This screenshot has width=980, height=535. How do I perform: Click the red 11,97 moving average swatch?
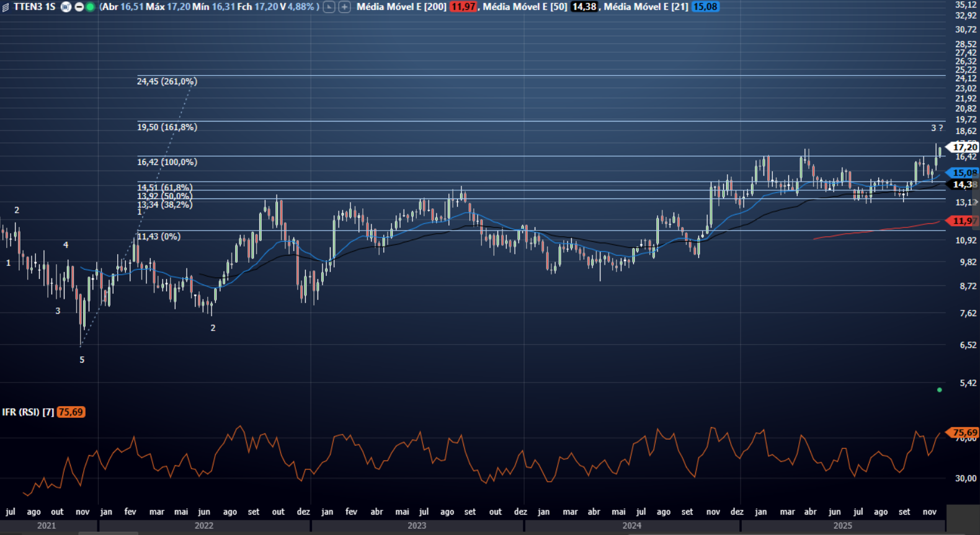[x=463, y=7]
